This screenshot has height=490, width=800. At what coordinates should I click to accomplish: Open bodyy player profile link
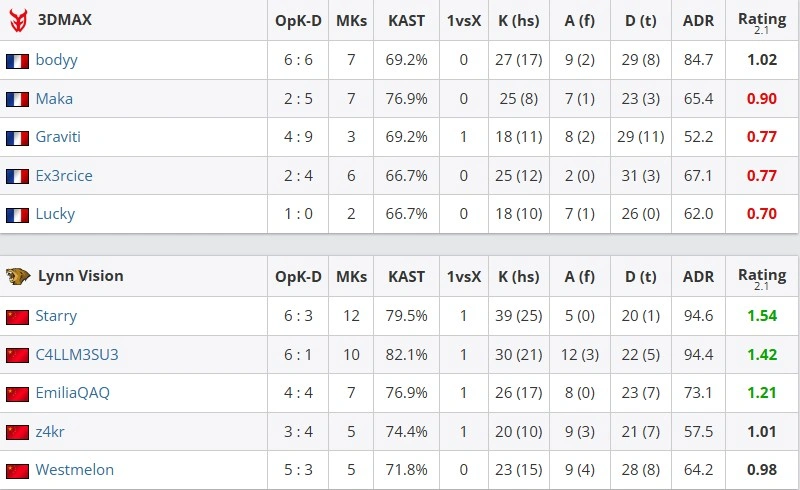point(57,60)
